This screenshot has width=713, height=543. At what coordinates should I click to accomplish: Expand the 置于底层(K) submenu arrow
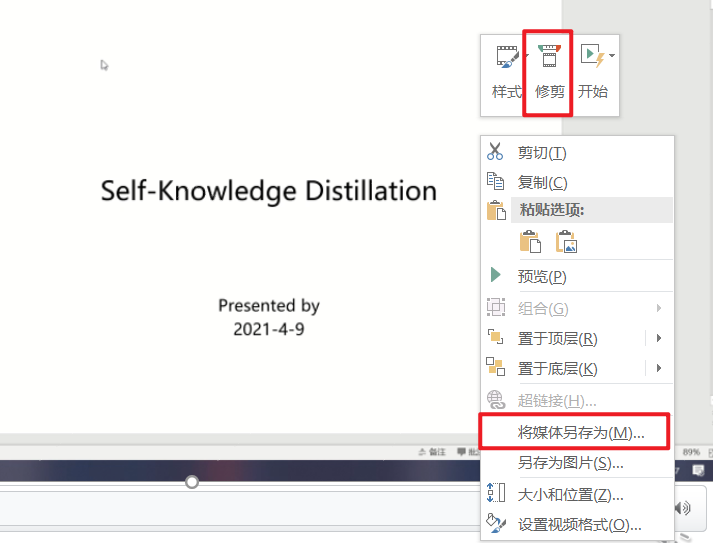pos(659,368)
